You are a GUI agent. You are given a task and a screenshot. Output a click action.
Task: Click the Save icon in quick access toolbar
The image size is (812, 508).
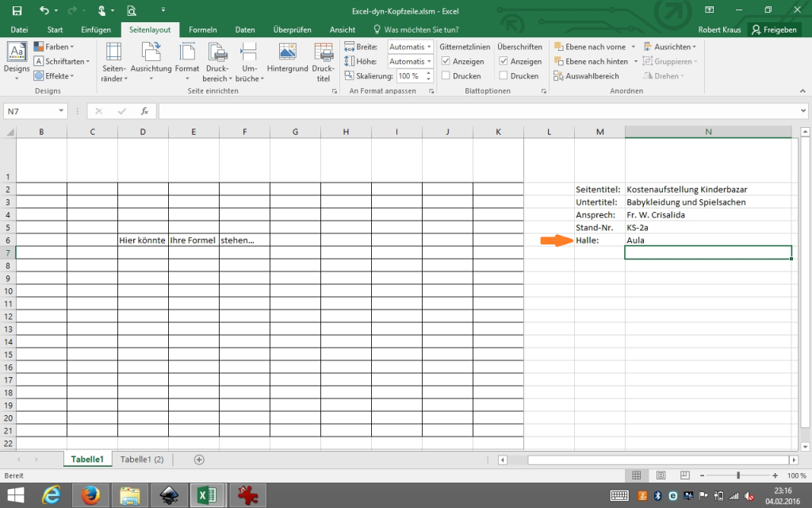tap(17, 10)
